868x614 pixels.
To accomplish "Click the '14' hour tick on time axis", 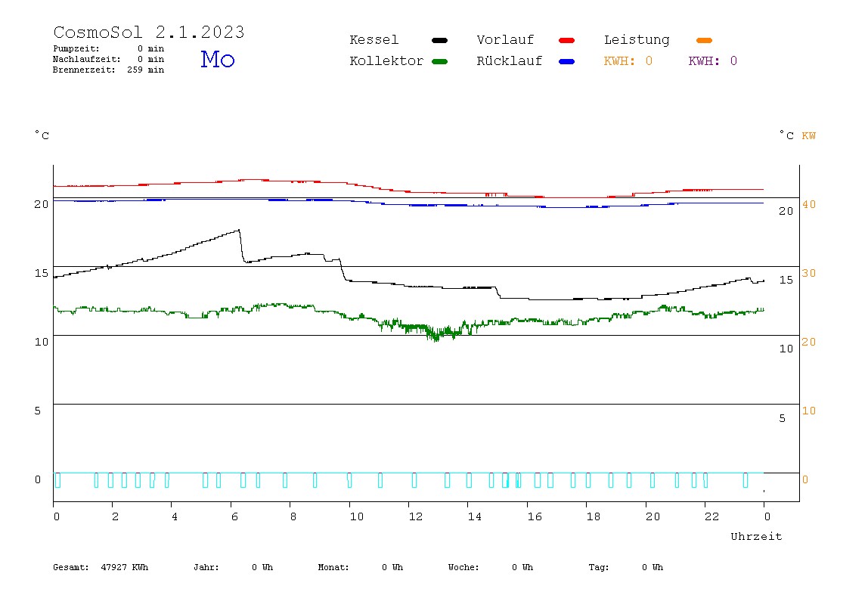I will pyautogui.click(x=474, y=516).
